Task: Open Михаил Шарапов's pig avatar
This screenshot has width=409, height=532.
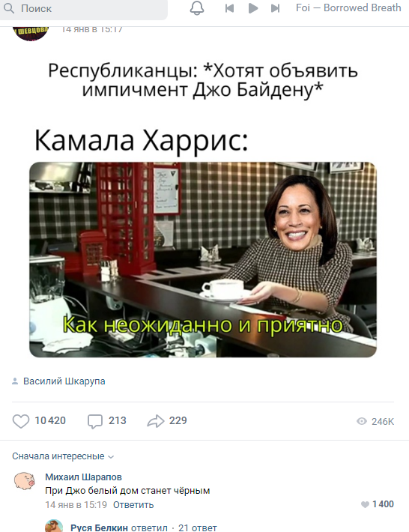Action: coord(25,481)
